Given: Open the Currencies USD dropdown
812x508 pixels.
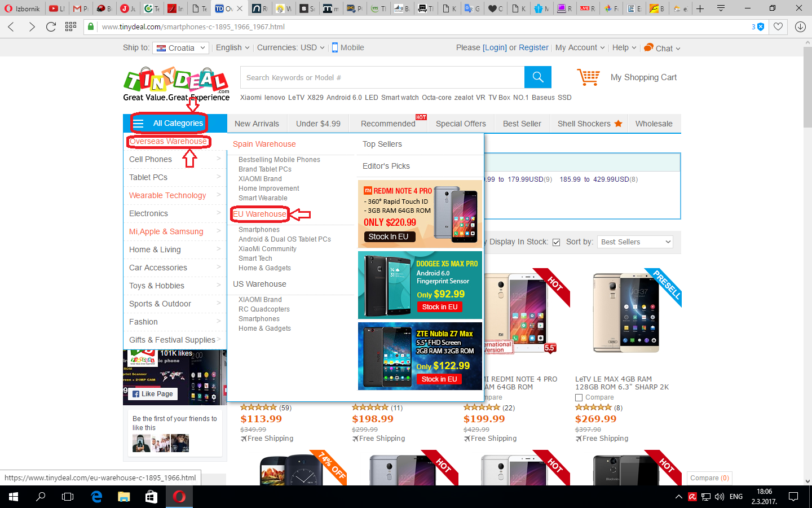Looking at the screenshot, I should 291,47.
